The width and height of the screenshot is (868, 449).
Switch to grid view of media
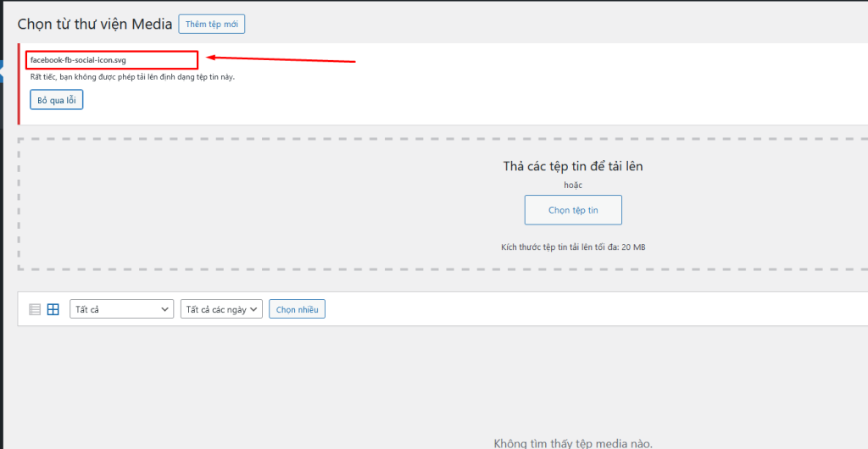53,309
